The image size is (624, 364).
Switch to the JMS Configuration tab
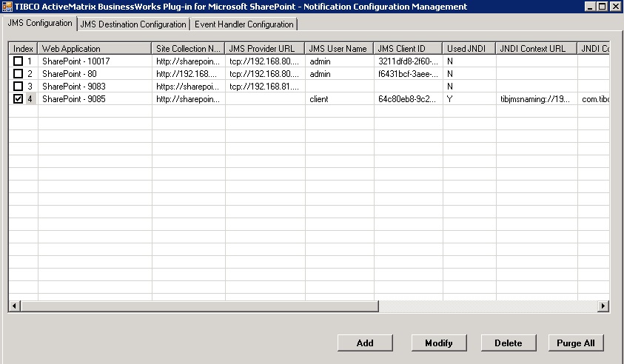(40, 23)
